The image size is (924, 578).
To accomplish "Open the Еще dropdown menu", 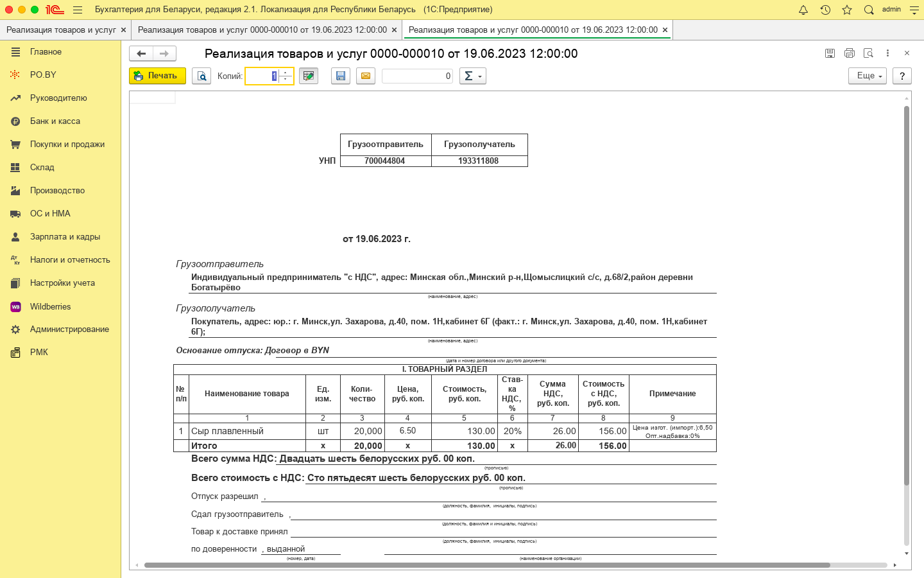I will point(868,76).
